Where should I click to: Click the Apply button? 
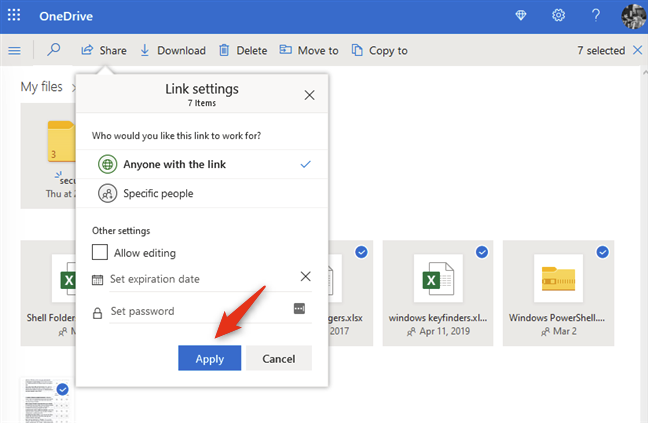coord(210,358)
